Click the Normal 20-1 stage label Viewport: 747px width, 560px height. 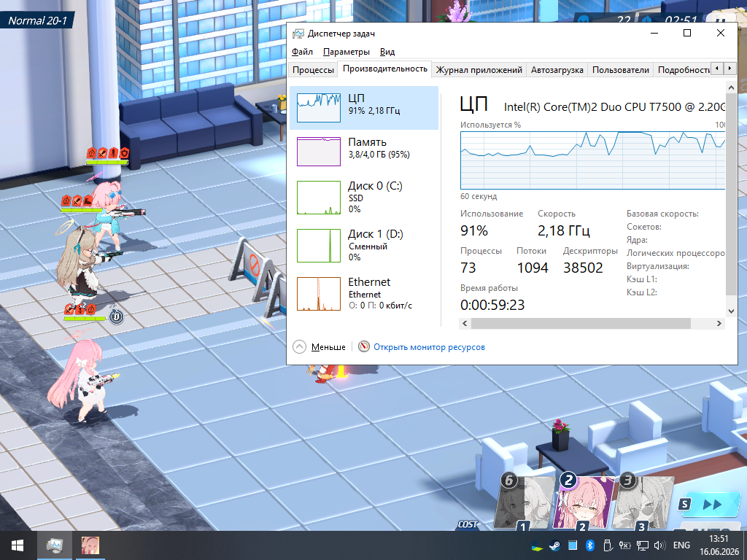[x=38, y=20]
